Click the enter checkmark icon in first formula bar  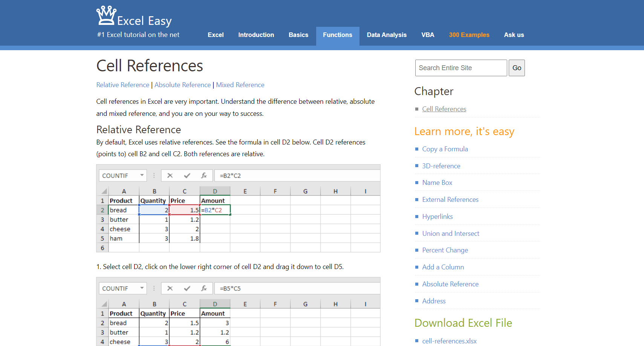point(187,175)
